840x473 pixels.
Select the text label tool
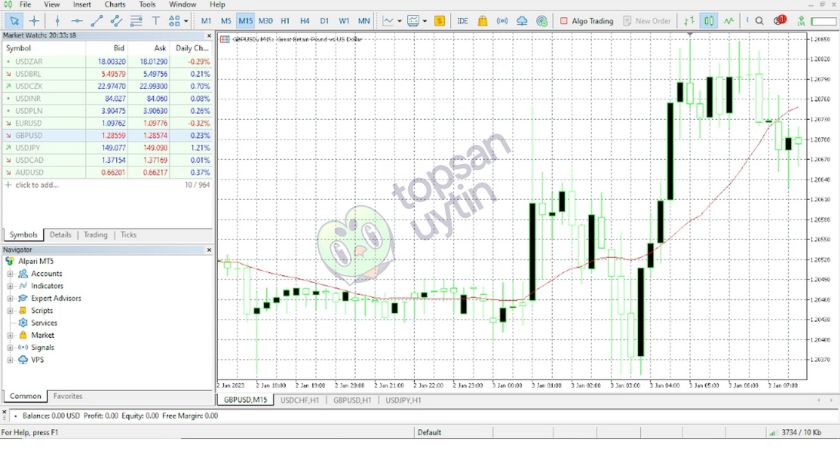pyautogui.click(x=156, y=20)
